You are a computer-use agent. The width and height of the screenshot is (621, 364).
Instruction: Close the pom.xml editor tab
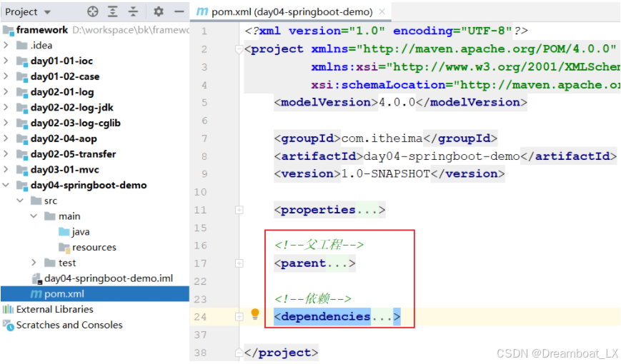(382, 12)
